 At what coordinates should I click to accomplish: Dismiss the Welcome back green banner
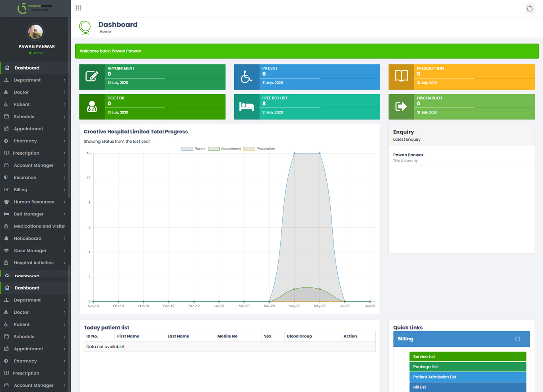click(x=532, y=51)
